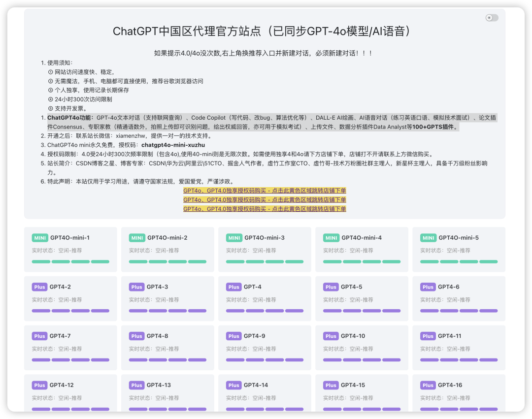532x419 pixels.
Task: Select the GPT4O-mini-5 card title
Action: click(459, 238)
